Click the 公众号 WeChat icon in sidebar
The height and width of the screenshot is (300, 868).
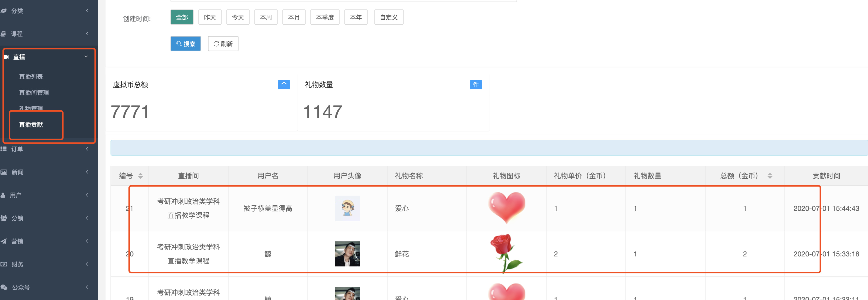click(x=4, y=287)
